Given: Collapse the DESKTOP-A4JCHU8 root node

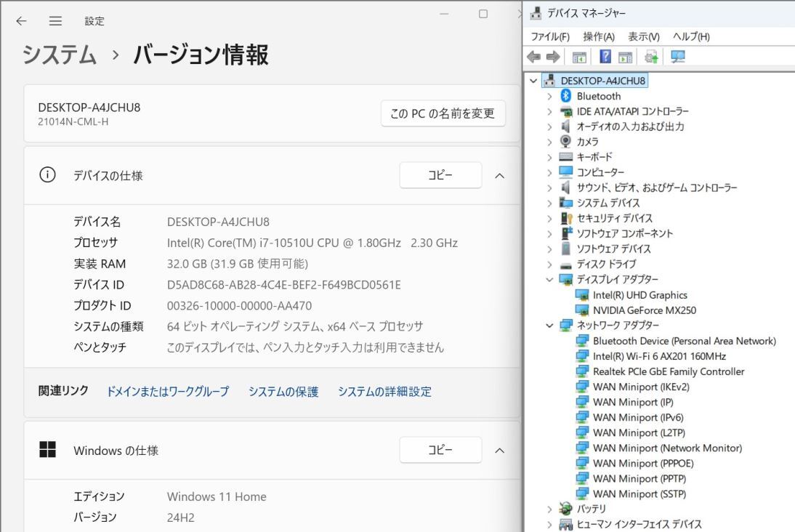Looking at the screenshot, I should pos(533,81).
